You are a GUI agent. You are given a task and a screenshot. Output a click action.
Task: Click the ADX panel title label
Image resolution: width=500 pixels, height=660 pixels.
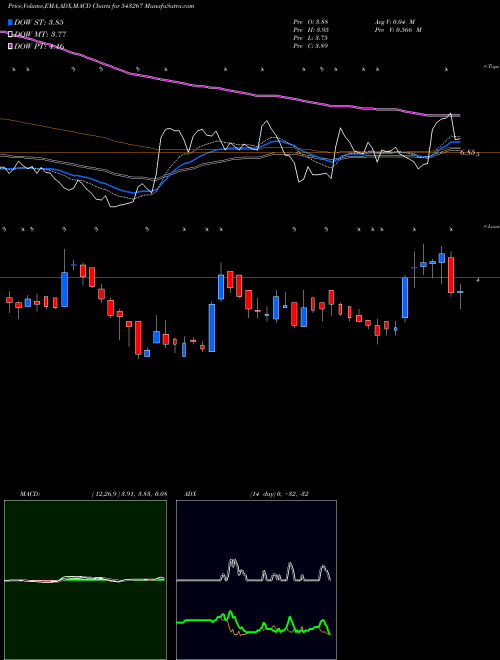tap(190, 494)
